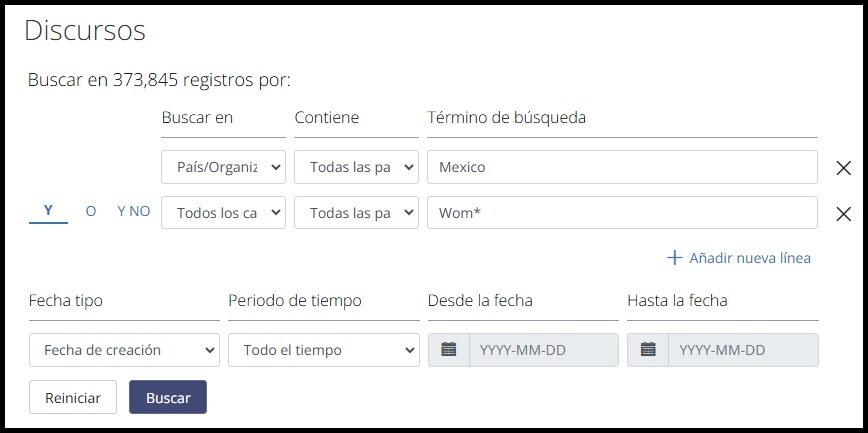
Task: Open calendar icon for Hasta la fecha
Action: click(648, 350)
